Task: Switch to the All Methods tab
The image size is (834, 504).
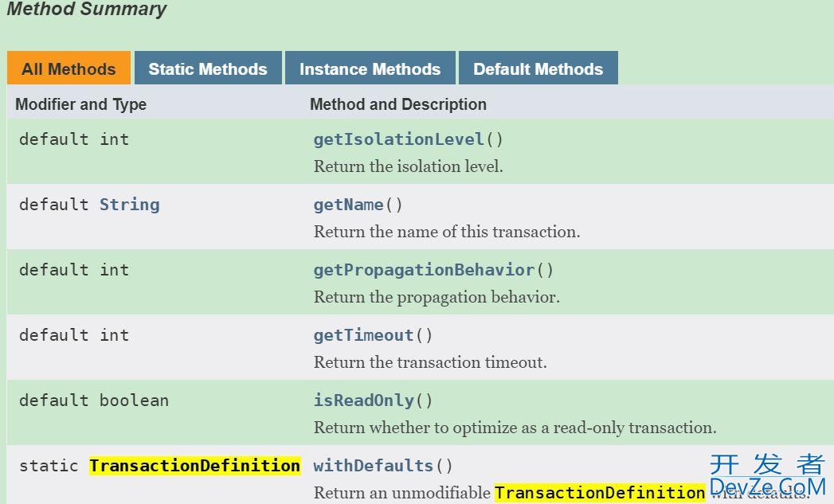Action: (x=69, y=68)
